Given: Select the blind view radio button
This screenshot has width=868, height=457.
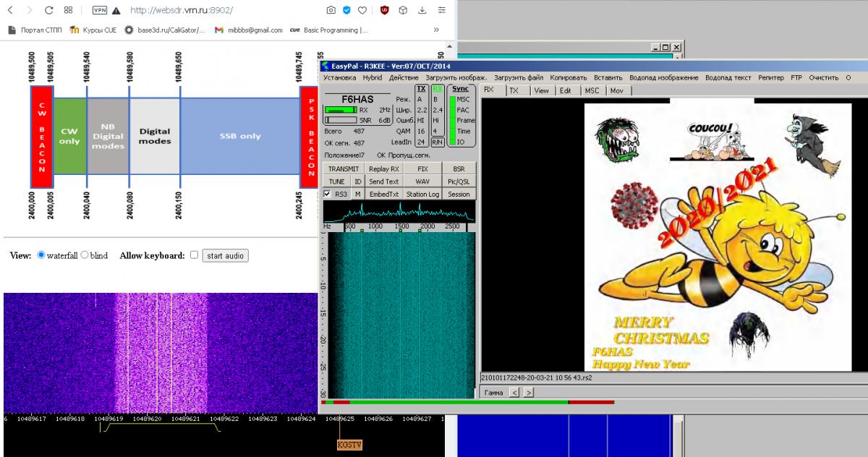Looking at the screenshot, I should click(x=85, y=255).
